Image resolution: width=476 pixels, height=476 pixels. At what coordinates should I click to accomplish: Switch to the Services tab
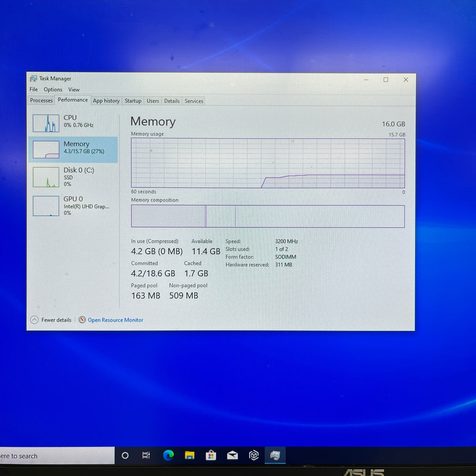click(x=194, y=101)
